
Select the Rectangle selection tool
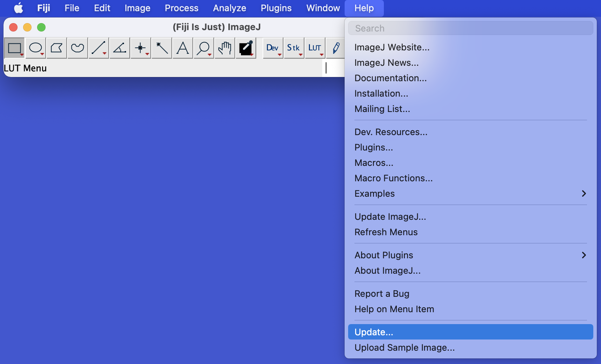click(14, 48)
